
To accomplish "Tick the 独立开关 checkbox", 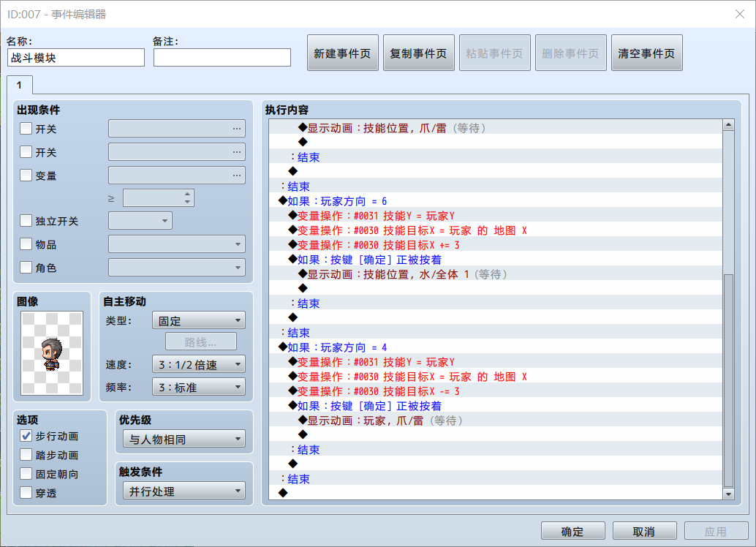I will click(x=26, y=221).
